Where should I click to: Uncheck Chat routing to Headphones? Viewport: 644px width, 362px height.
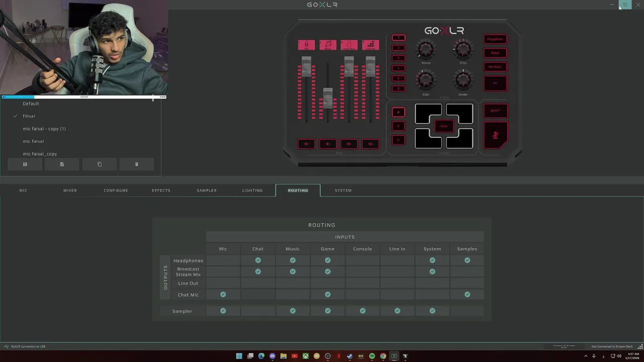click(x=258, y=260)
